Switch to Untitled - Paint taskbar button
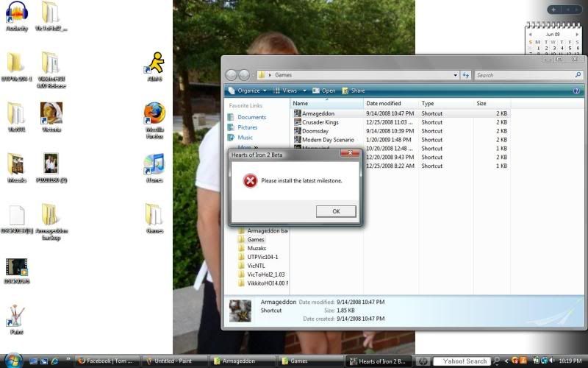 175,361
